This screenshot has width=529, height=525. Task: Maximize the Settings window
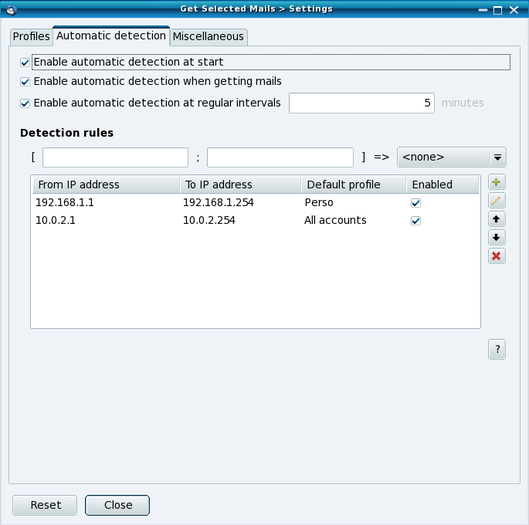[498, 10]
